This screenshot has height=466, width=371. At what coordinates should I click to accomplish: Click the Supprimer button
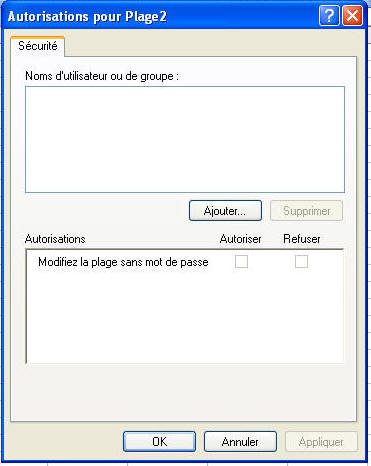click(306, 211)
